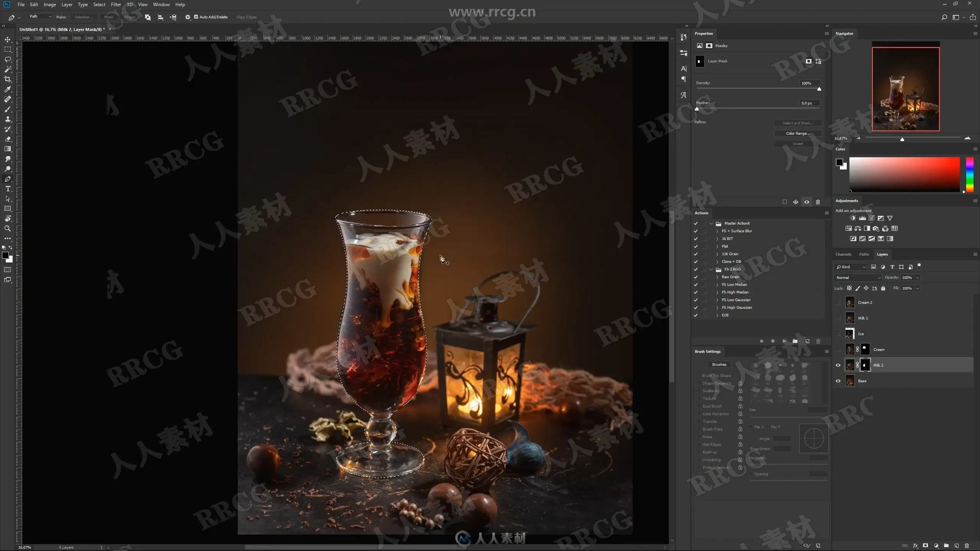Click the Brushes button
This screenshot has height=551, width=980.
tap(719, 364)
